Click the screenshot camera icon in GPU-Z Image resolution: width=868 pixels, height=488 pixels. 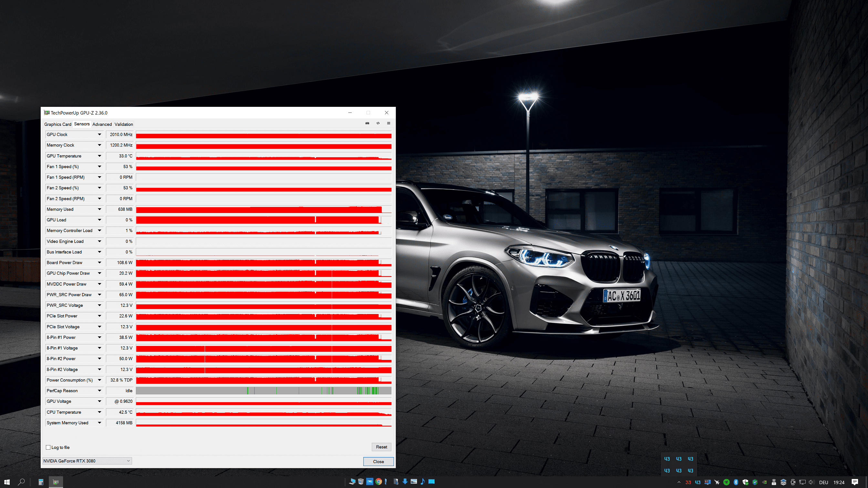coord(367,123)
